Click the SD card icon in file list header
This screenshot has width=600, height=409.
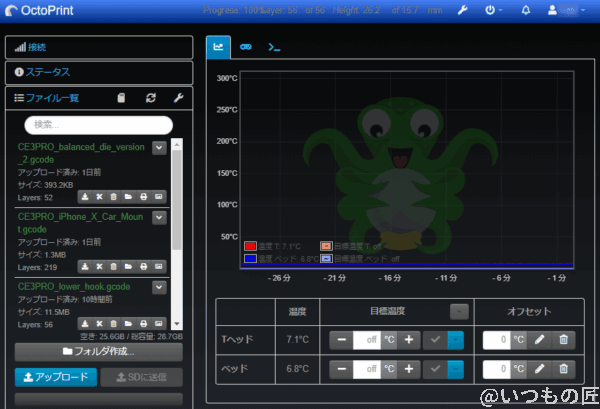click(122, 98)
